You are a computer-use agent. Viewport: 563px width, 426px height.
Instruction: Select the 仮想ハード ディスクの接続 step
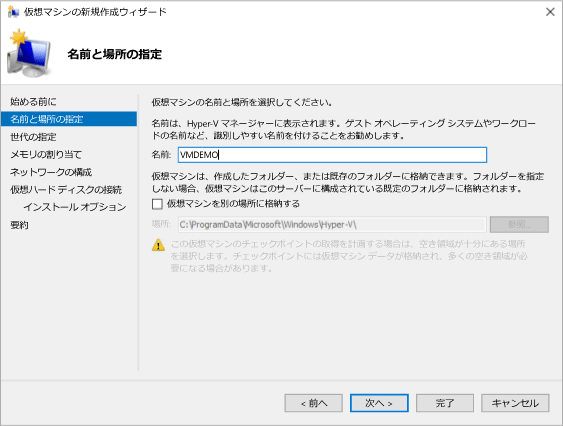66,189
